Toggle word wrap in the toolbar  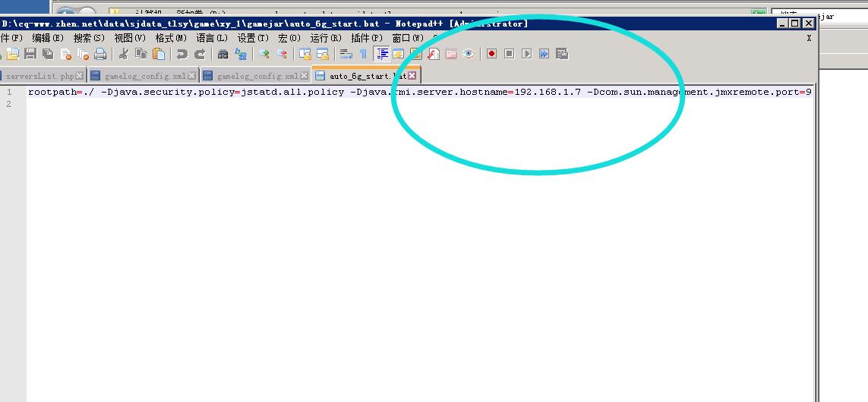point(346,54)
